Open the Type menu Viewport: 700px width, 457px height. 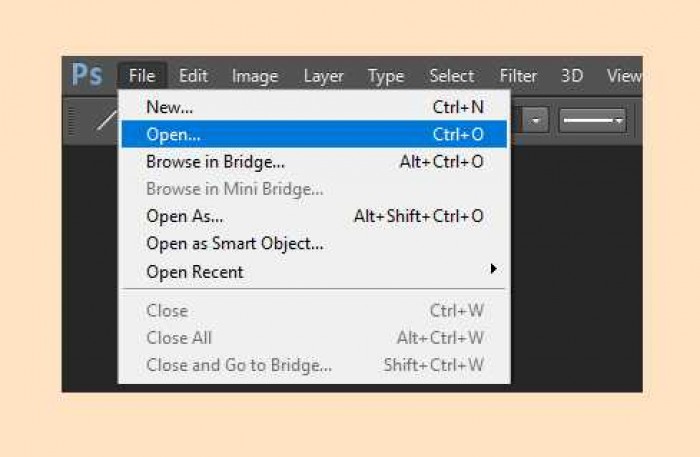point(386,76)
